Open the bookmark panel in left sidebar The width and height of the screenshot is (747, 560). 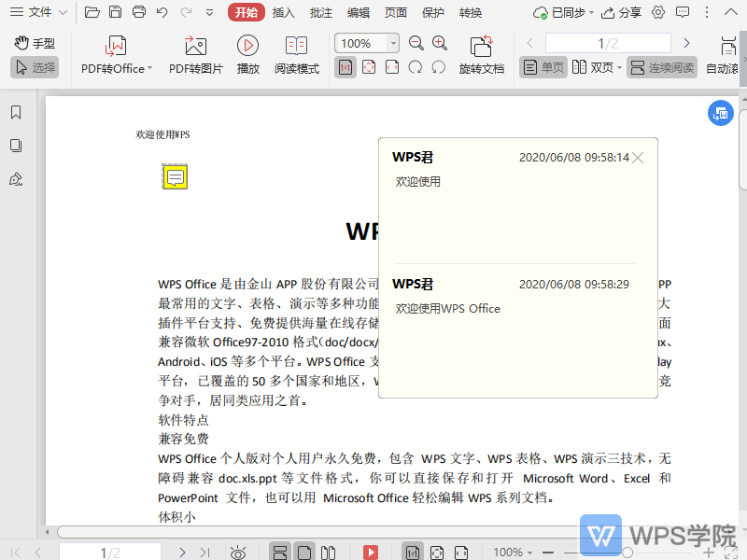16,113
